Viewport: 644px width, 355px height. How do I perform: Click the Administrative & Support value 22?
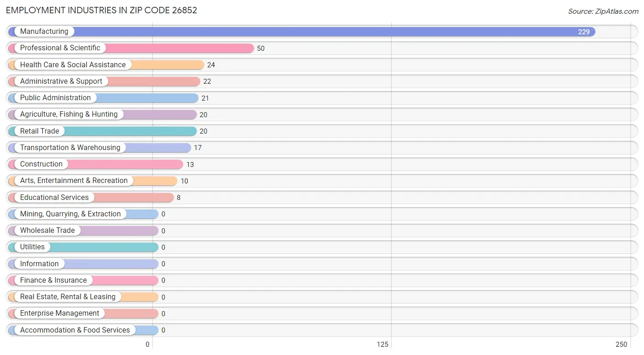207,81
